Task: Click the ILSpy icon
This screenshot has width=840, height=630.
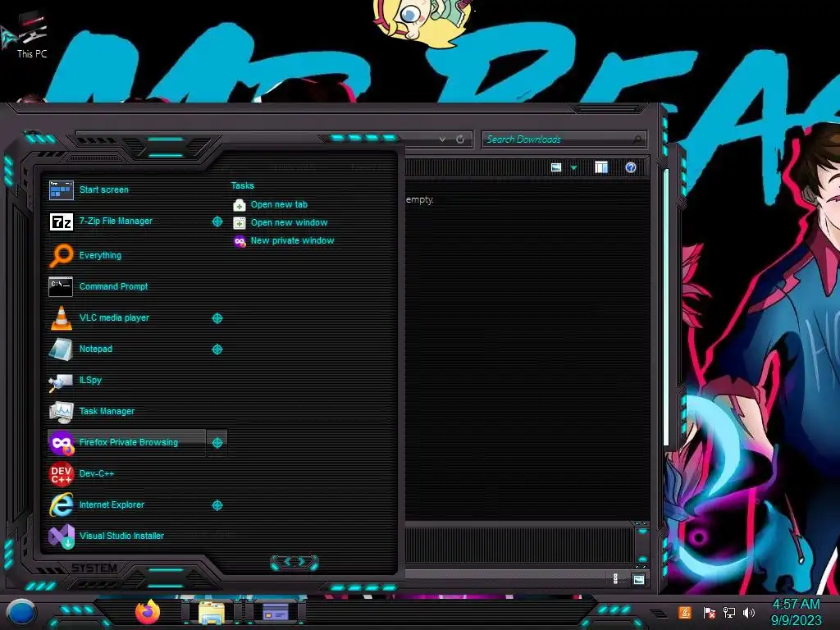Action: point(61,381)
